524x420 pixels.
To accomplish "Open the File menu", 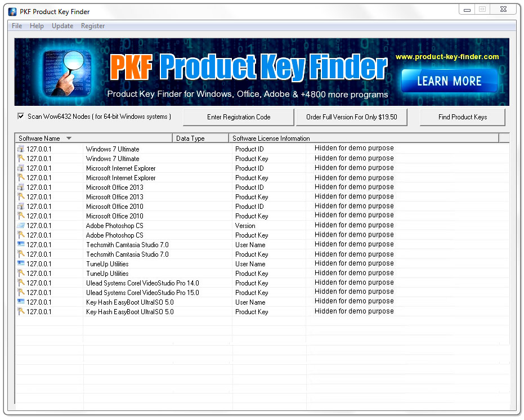I will [17, 26].
